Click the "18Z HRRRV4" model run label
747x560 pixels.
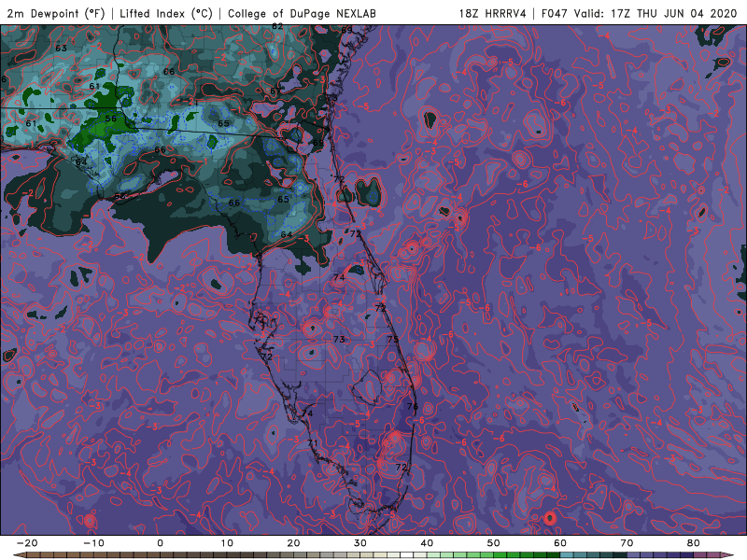coord(493,13)
